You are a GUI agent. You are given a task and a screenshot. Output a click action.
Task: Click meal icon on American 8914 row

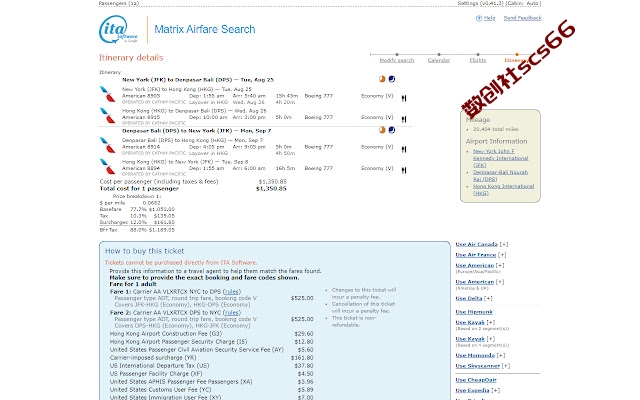(x=404, y=149)
